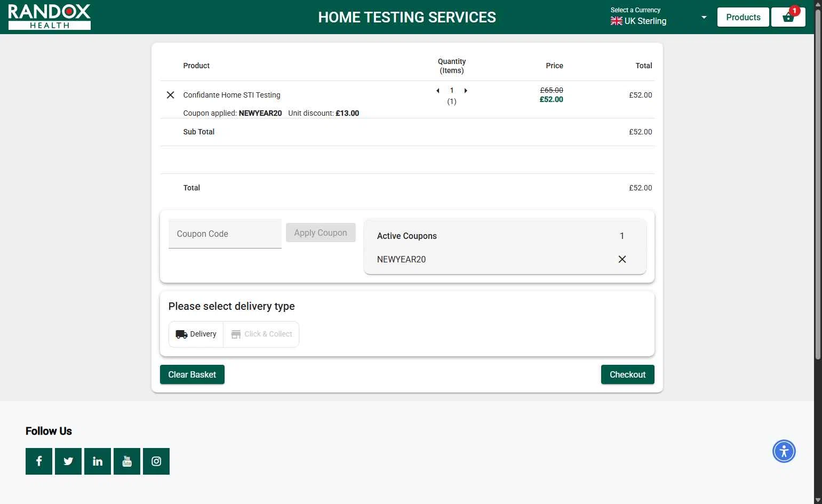Viewport: 822px width, 504px height.
Task: Decrease quantity with the left arrow
Action: click(438, 91)
